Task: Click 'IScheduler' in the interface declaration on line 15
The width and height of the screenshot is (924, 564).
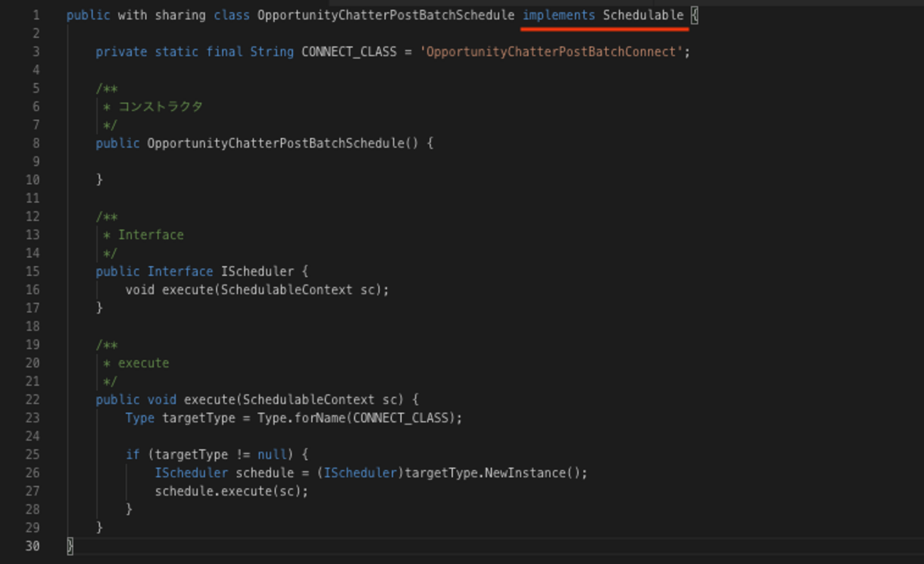Action: [257, 272]
